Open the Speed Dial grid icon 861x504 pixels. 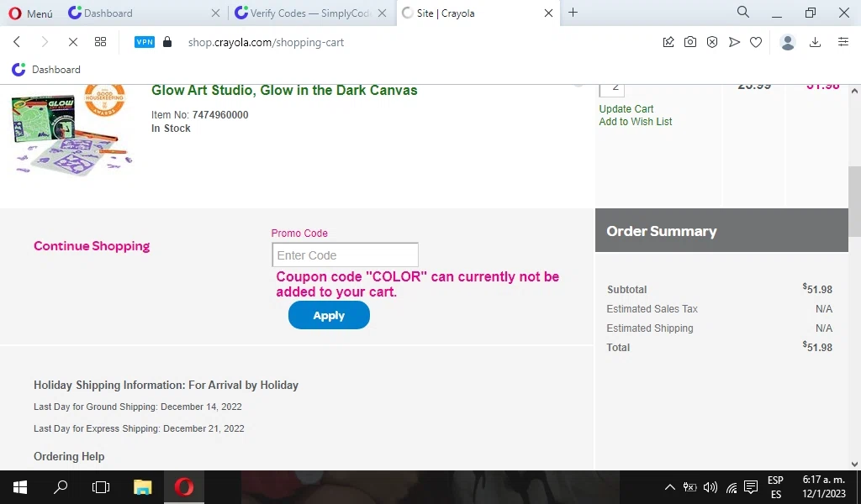click(101, 42)
